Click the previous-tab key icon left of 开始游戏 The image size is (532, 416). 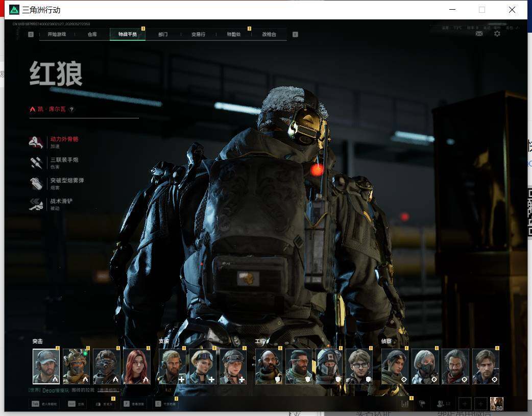[31, 34]
